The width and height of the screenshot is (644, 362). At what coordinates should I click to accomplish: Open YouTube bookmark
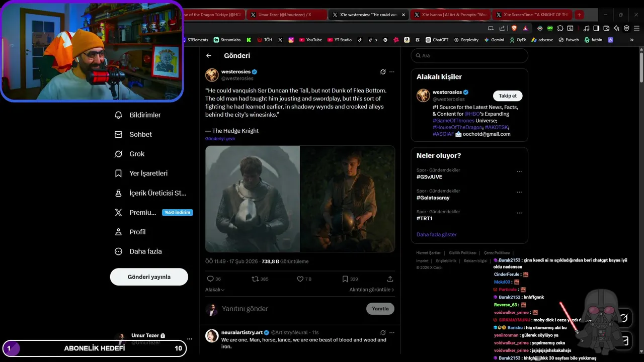tap(310, 40)
